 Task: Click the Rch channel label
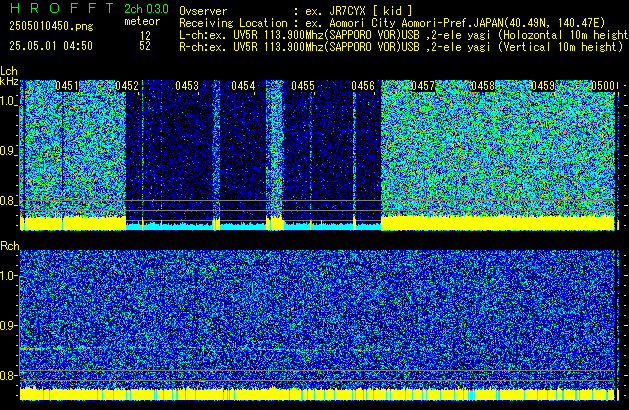(x=10, y=246)
